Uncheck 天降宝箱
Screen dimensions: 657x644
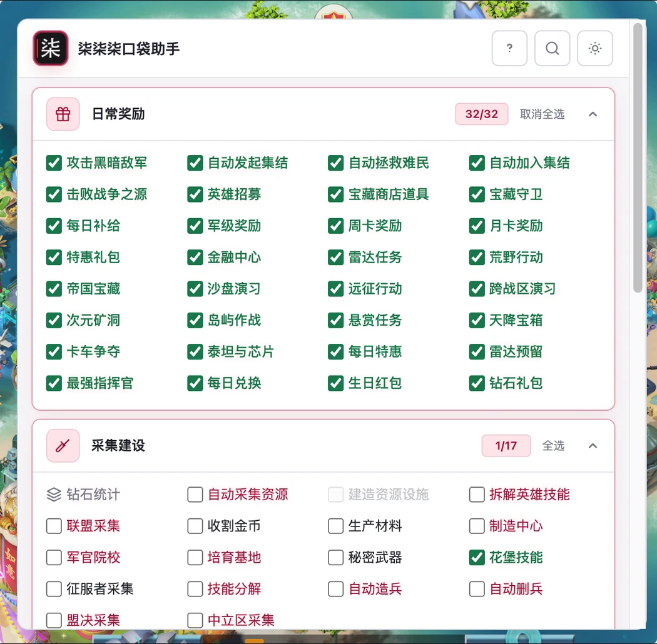(477, 320)
